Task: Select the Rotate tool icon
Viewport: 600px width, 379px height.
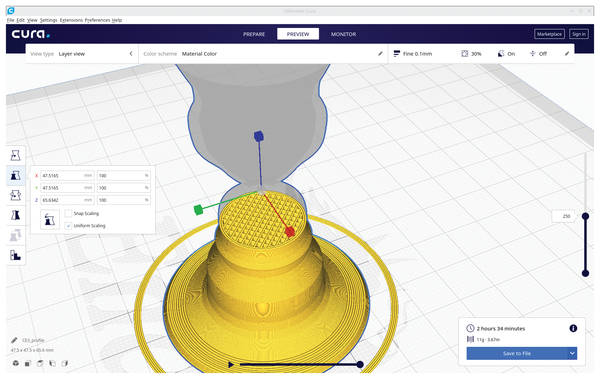Action: tap(15, 195)
